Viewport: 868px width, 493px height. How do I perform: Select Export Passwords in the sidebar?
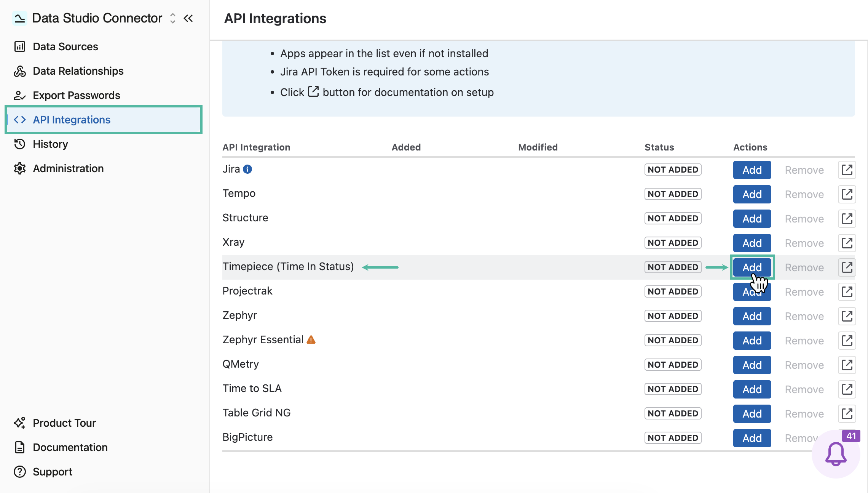67,95
